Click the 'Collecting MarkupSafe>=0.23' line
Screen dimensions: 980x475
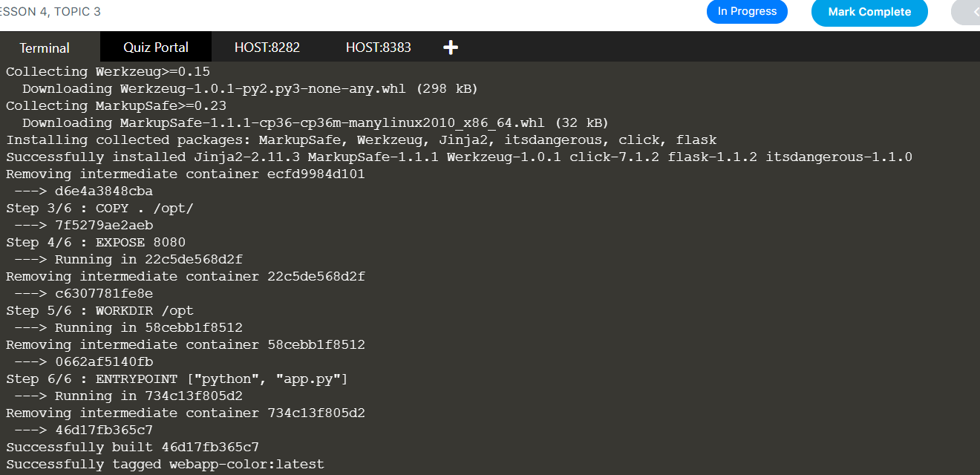(x=116, y=106)
